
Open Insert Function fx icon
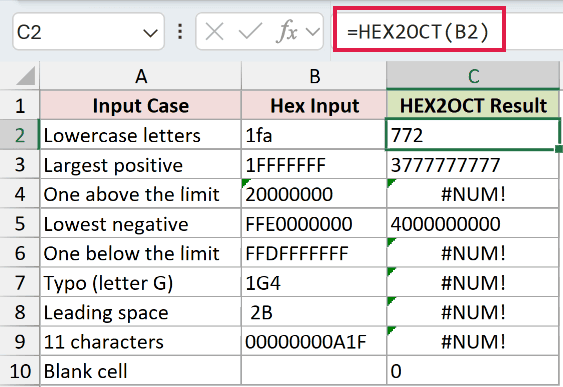287,32
